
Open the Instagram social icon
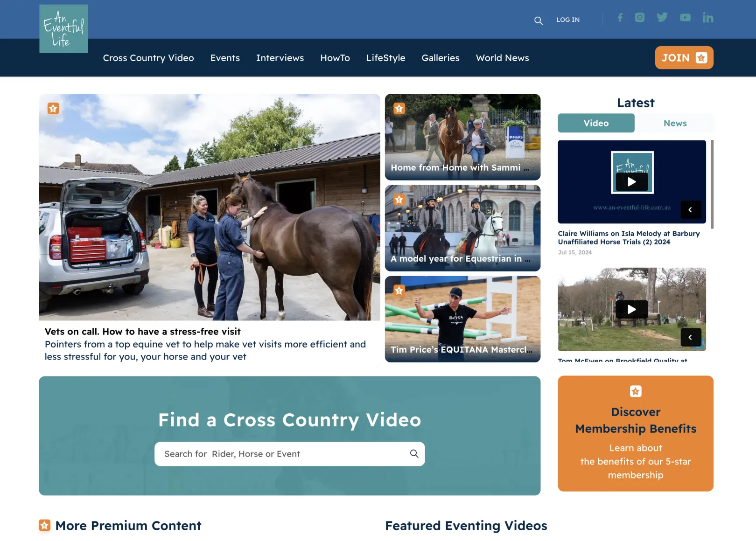click(640, 18)
